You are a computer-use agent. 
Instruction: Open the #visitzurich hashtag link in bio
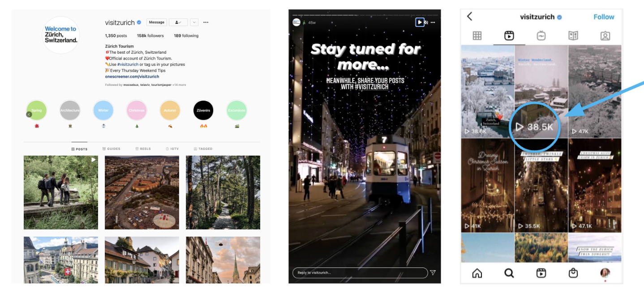(128, 64)
